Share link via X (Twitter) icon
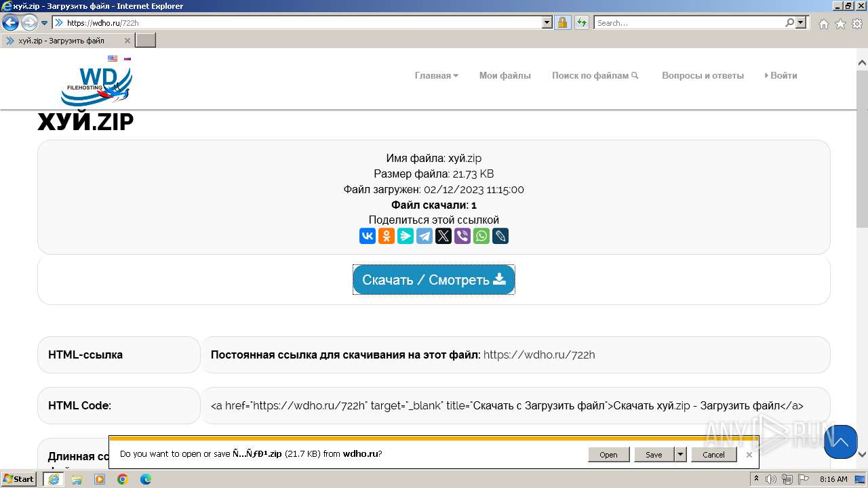This screenshot has height=488, width=868. click(443, 236)
